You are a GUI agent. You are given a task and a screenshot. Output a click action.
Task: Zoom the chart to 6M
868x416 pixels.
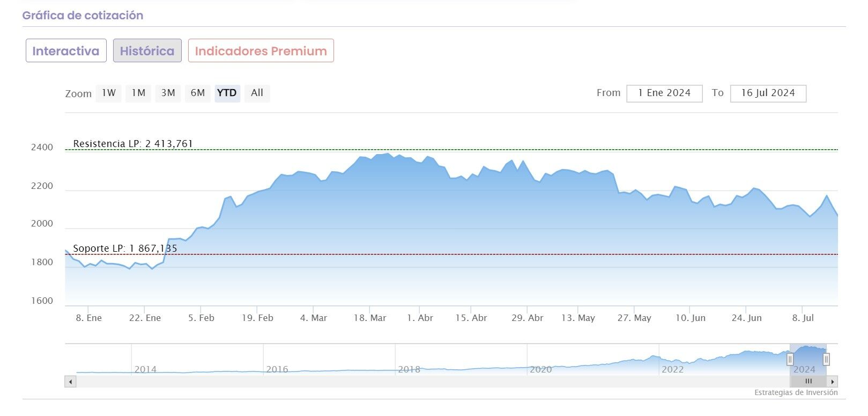pyautogui.click(x=198, y=93)
